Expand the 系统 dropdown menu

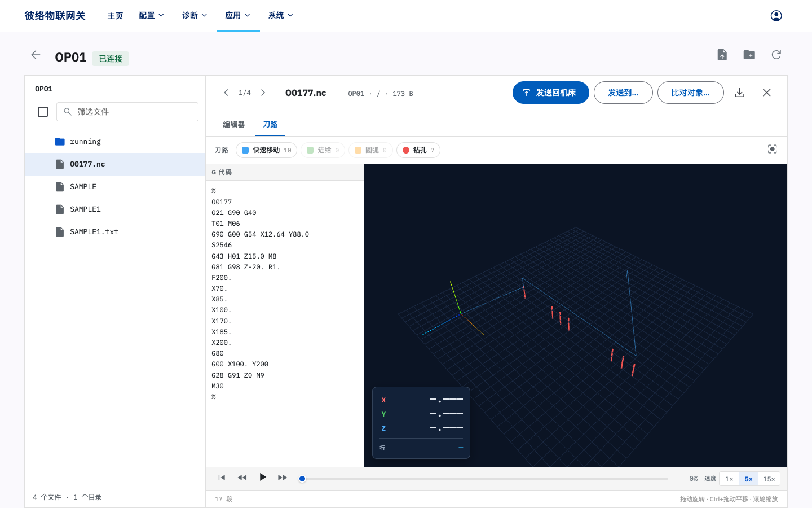coord(280,16)
